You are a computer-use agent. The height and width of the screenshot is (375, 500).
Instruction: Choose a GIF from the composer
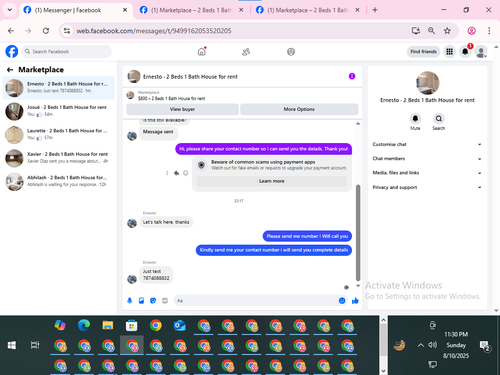coord(165,301)
